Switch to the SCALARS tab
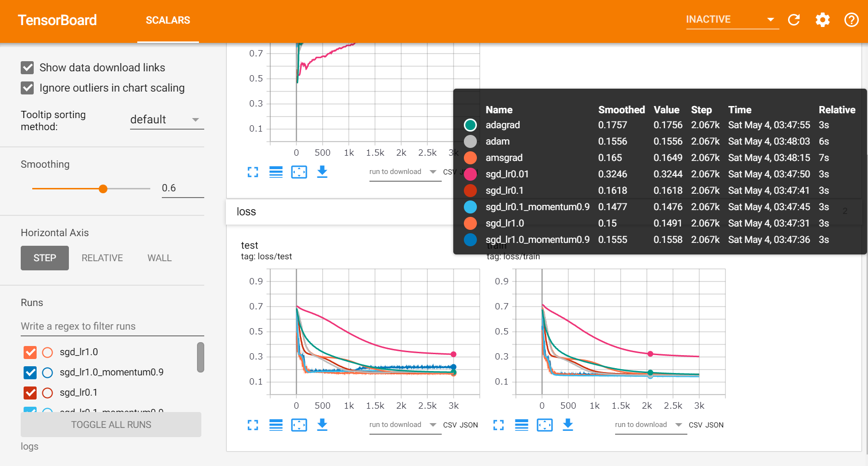This screenshot has height=466, width=868. [x=168, y=20]
